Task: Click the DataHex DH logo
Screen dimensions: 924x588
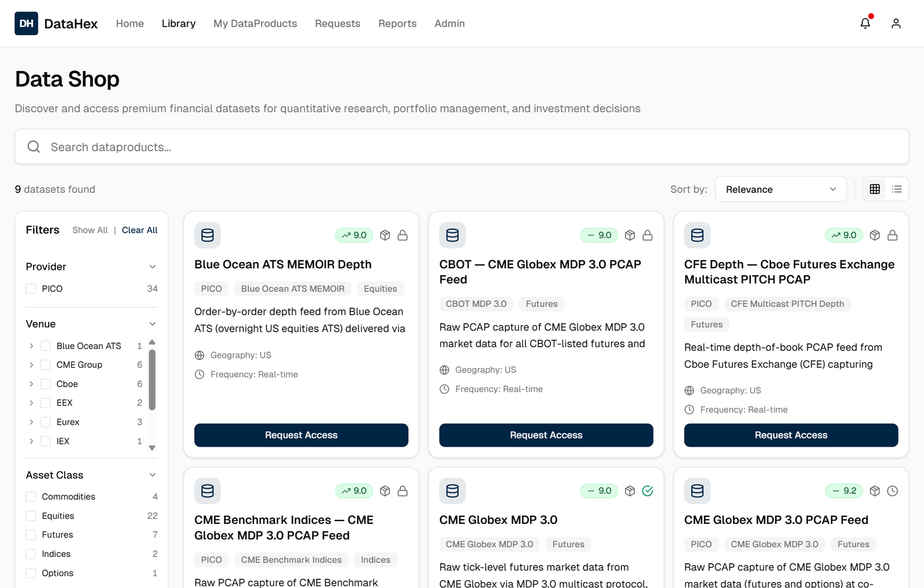Action: pyautogui.click(x=27, y=24)
